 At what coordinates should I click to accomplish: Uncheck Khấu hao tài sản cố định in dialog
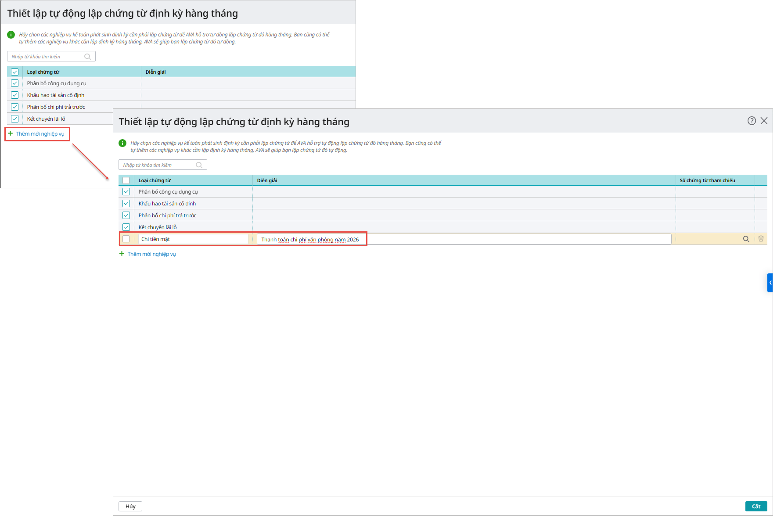click(x=126, y=204)
